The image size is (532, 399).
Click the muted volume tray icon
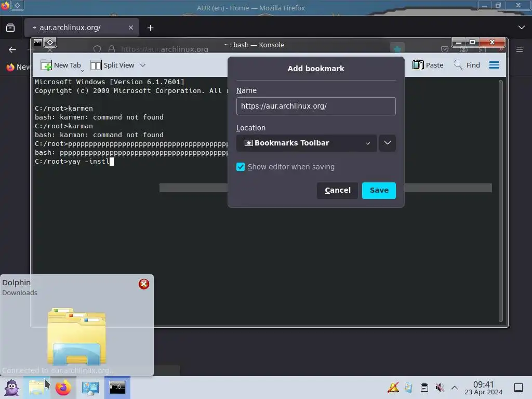click(x=440, y=388)
